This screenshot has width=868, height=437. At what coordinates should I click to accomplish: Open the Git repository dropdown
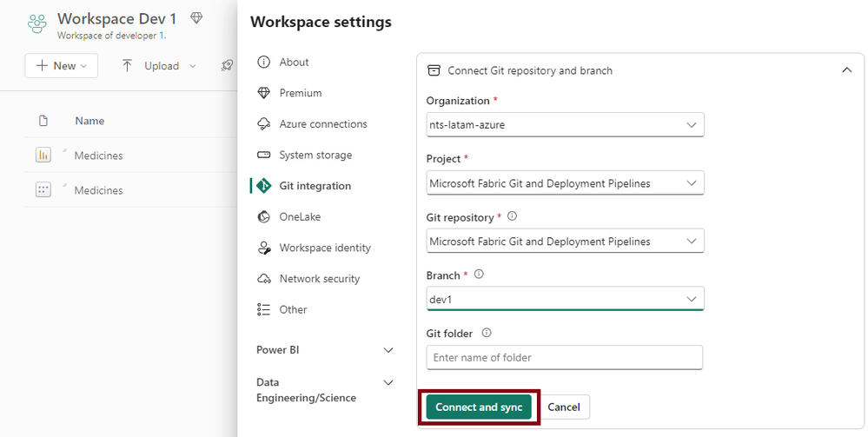(x=565, y=241)
